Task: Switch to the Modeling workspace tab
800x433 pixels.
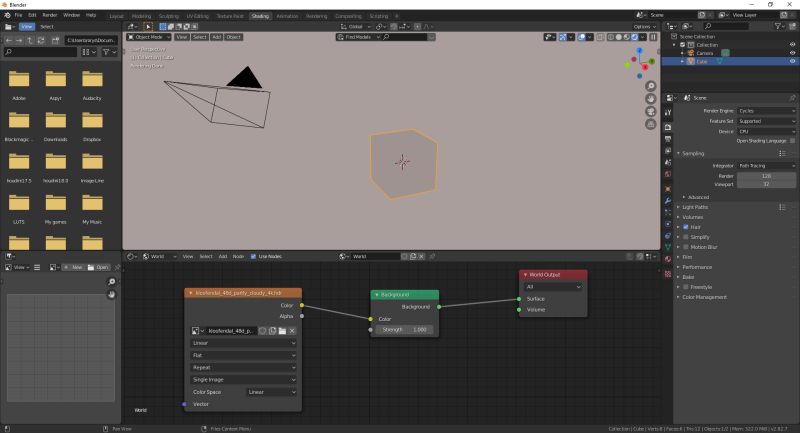Action: [x=141, y=16]
